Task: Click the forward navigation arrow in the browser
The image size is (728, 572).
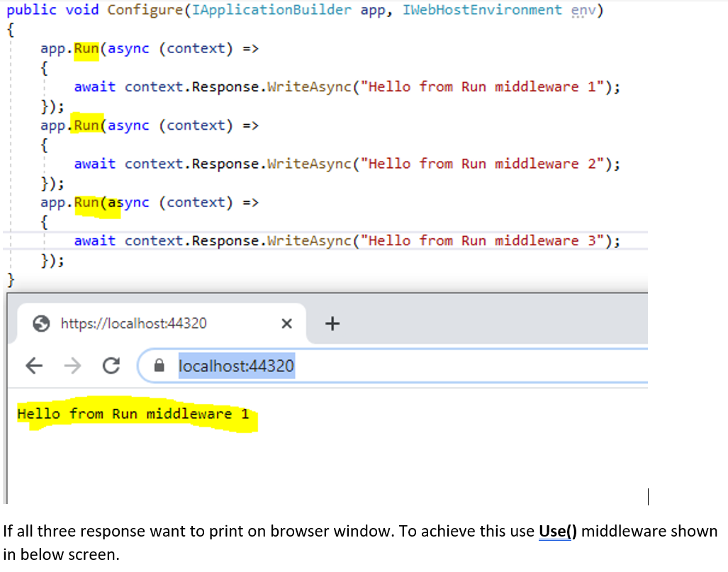Action: [x=73, y=366]
